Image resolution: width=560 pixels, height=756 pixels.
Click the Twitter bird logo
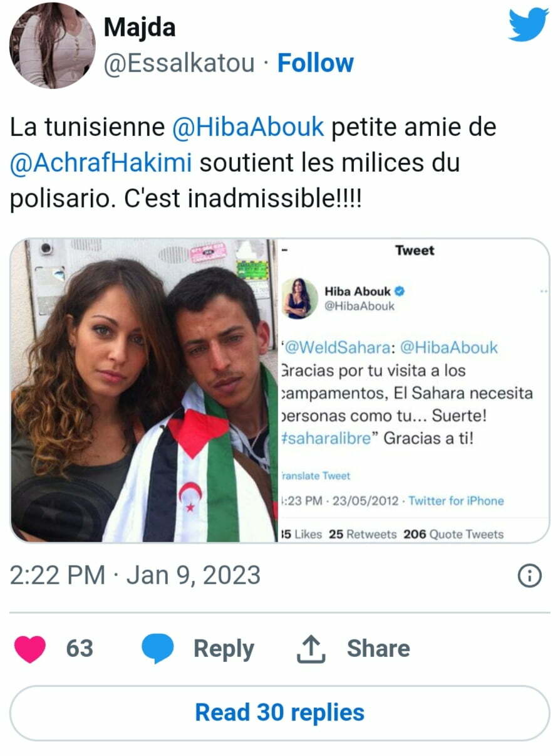(x=528, y=26)
